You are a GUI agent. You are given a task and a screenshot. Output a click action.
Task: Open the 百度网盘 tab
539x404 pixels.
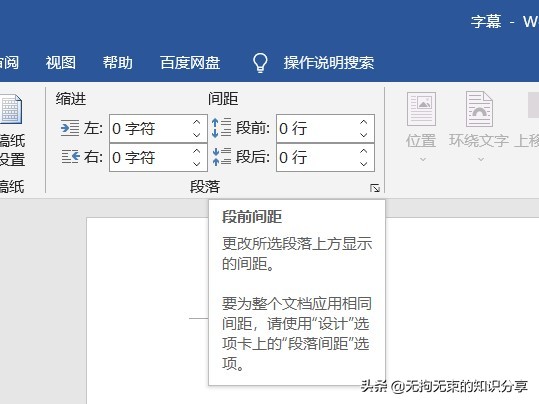[x=190, y=63]
